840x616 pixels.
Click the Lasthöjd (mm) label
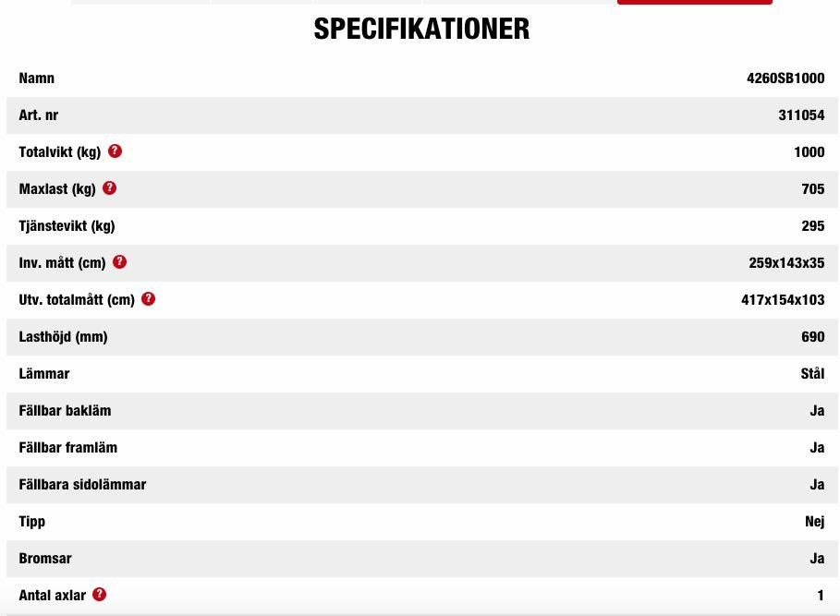coord(63,337)
